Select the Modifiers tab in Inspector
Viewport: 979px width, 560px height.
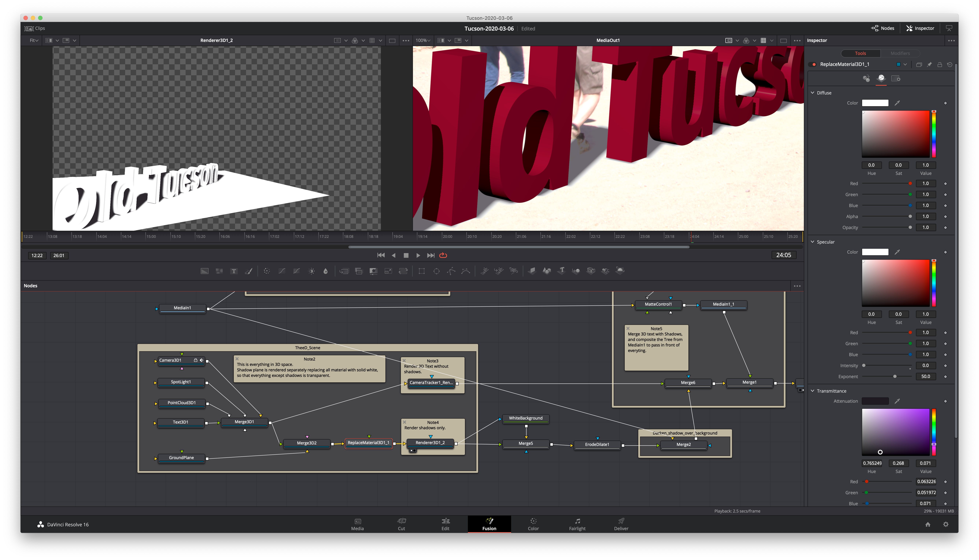tap(900, 53)
